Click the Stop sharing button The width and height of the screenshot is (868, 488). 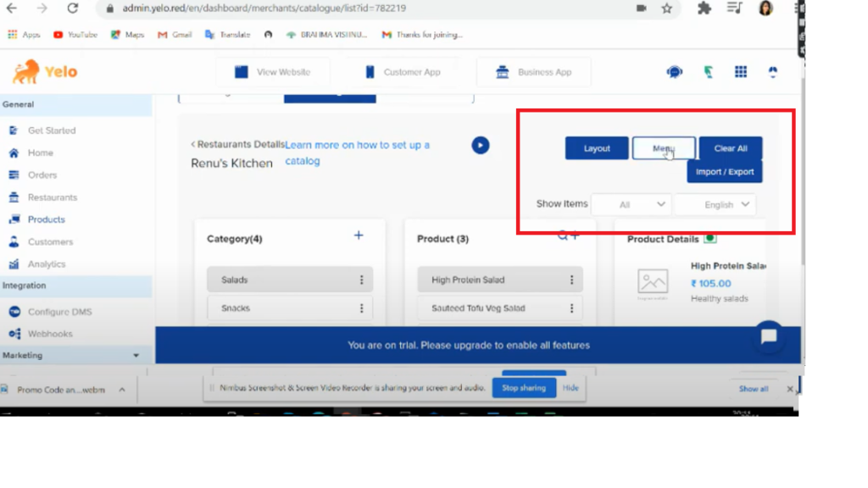tap(524, 388)
